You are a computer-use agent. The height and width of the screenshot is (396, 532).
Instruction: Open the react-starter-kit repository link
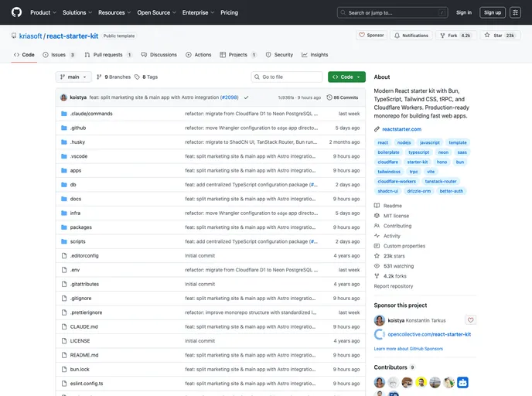click(72, 36)
